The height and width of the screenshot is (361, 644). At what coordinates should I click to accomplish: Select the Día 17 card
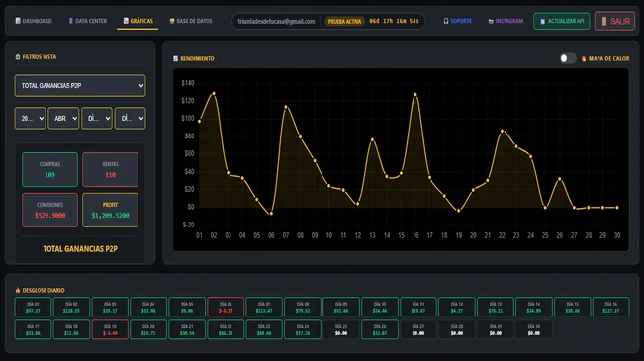point(33,329)
